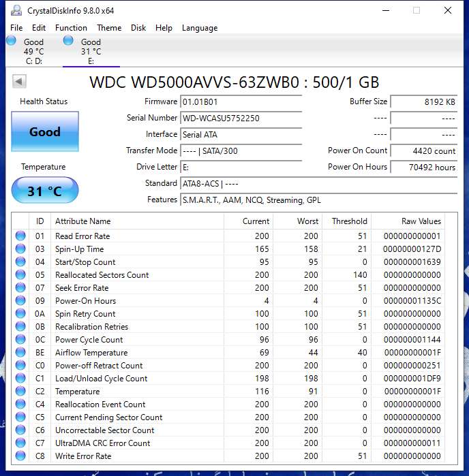Click status orb for Power-On Hours row

pos(20,300)
